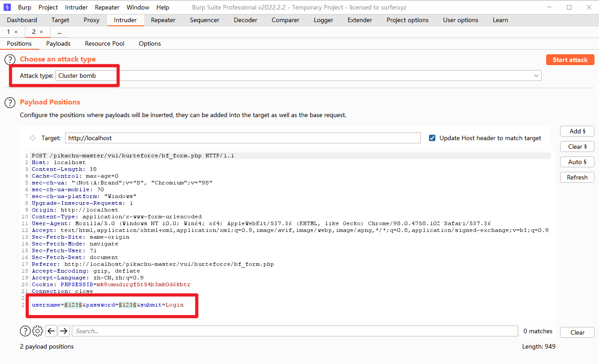The height and width of the screenshot is (364, 599).
Task: Open search settings via the gear icon
Action: [38, 331]
